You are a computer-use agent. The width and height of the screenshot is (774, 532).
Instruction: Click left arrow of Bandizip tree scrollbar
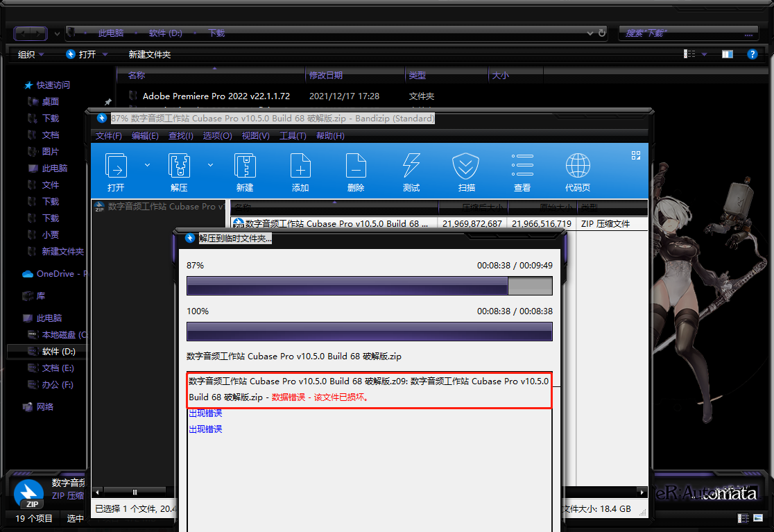(97, 492)
